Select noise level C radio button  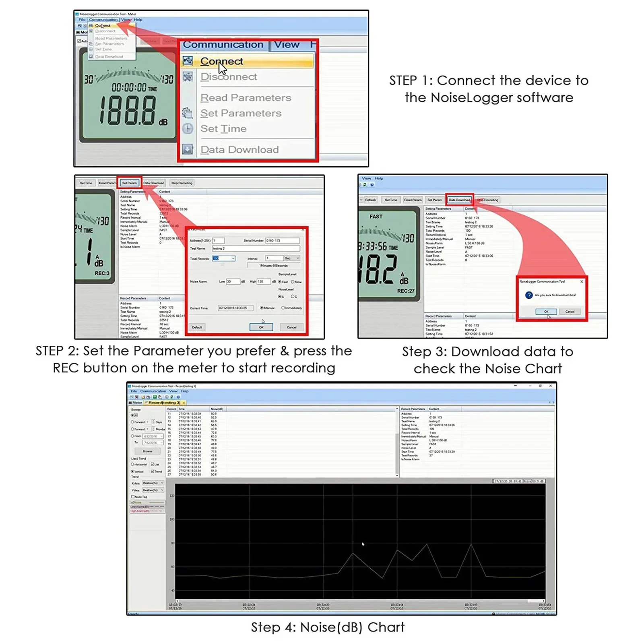292,297
